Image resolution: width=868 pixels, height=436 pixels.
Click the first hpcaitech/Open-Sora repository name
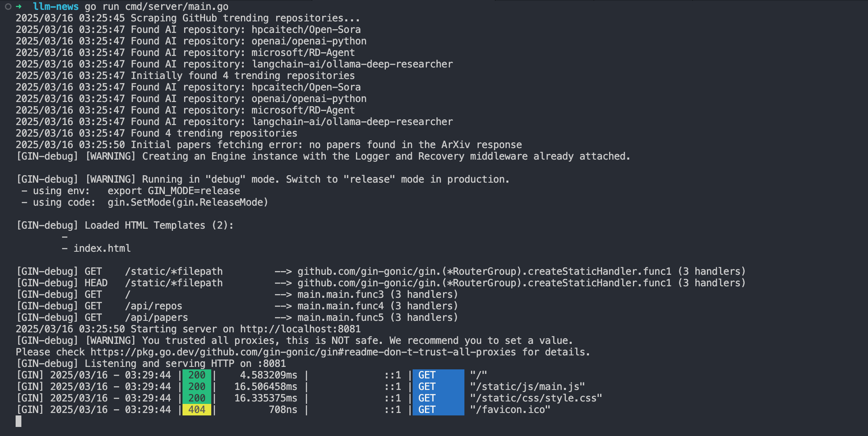(306, 30)
